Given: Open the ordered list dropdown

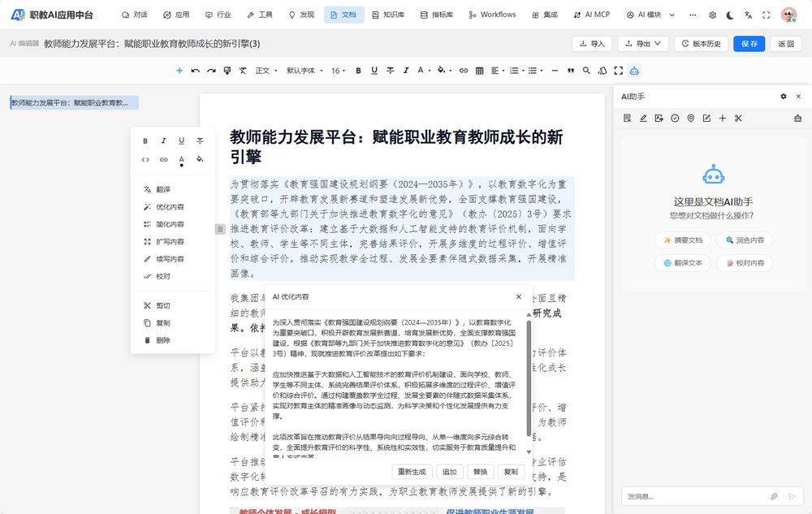Looking at the screenshot, I should (516, 71).
